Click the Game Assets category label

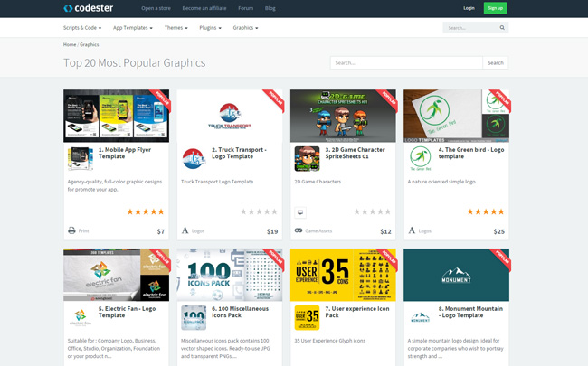click(318, 230)
